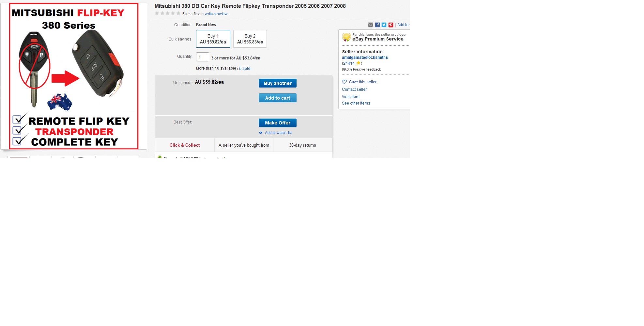
Task: Click the Quantity input field
Action: click(203, 57)
